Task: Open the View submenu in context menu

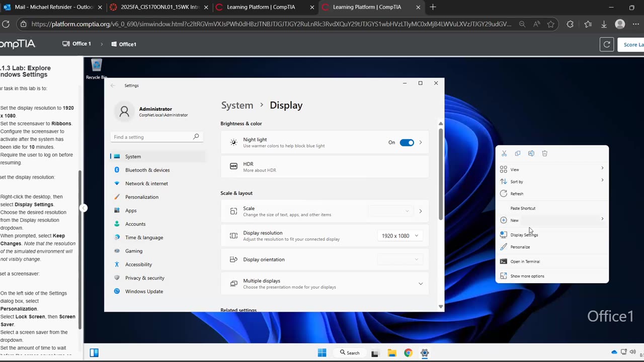Action: [x=552, y=169]
